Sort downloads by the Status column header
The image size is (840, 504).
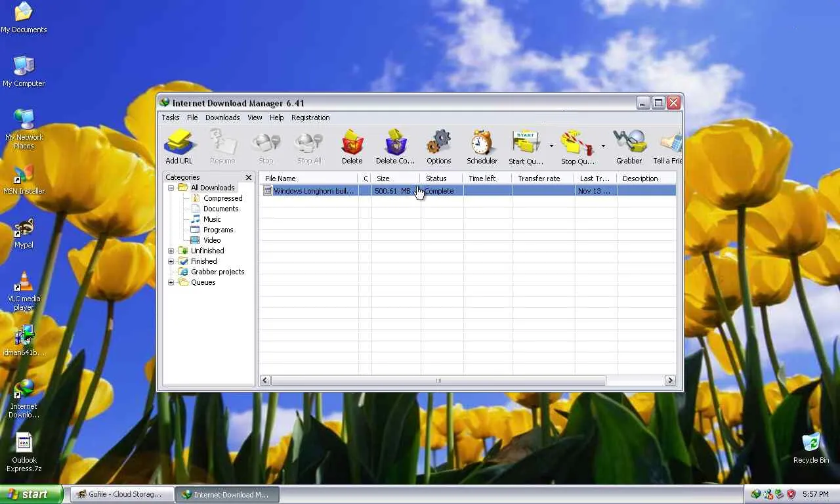click(x=442, y=178)
